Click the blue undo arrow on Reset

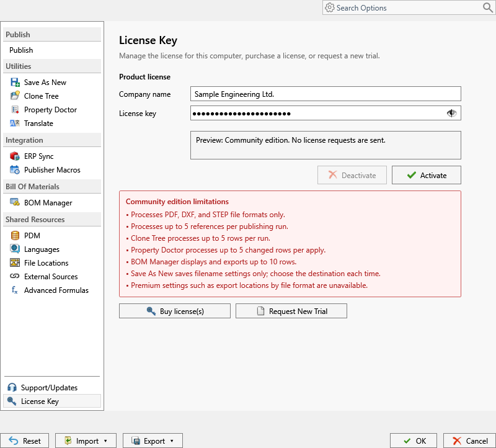click(x=14, y=441)
